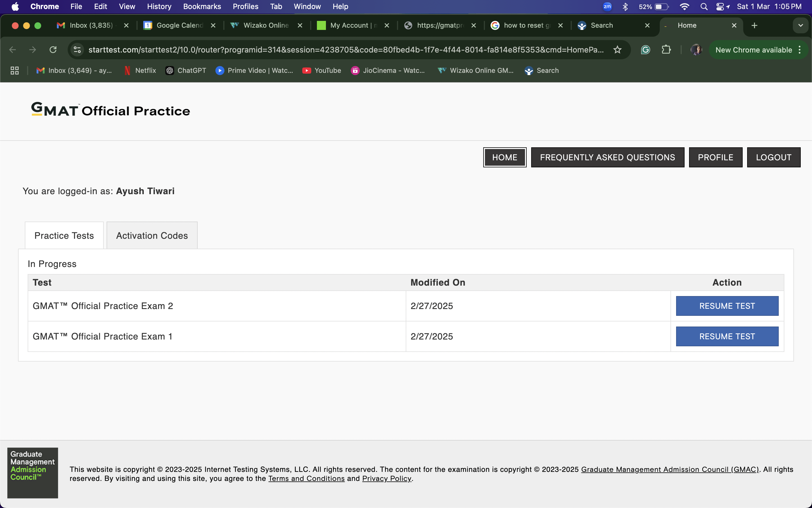812x508 pixels.
Task: Open the Terms and Conditions link
Action: coord(306,478)
